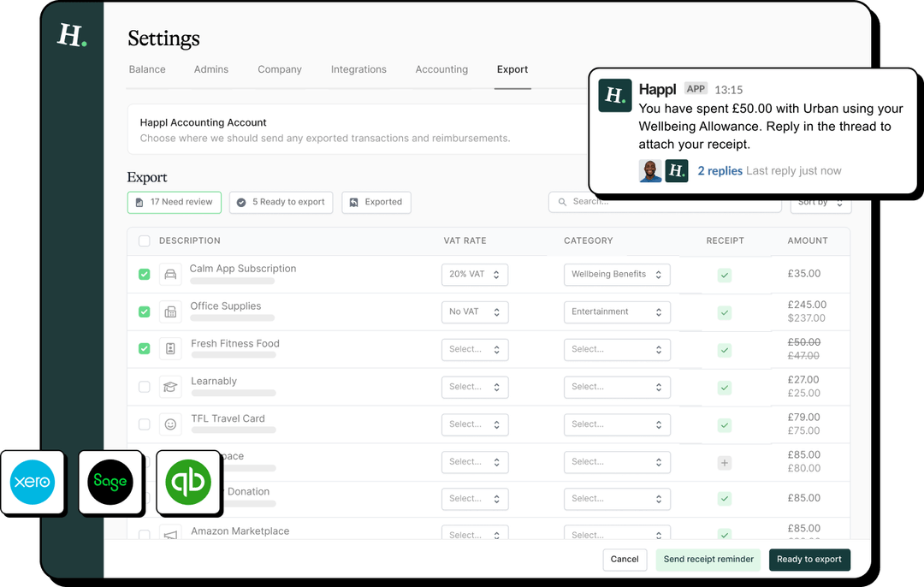
Task: Click the receipt check icon for Calm App Subscription
Action: point(724,275)
